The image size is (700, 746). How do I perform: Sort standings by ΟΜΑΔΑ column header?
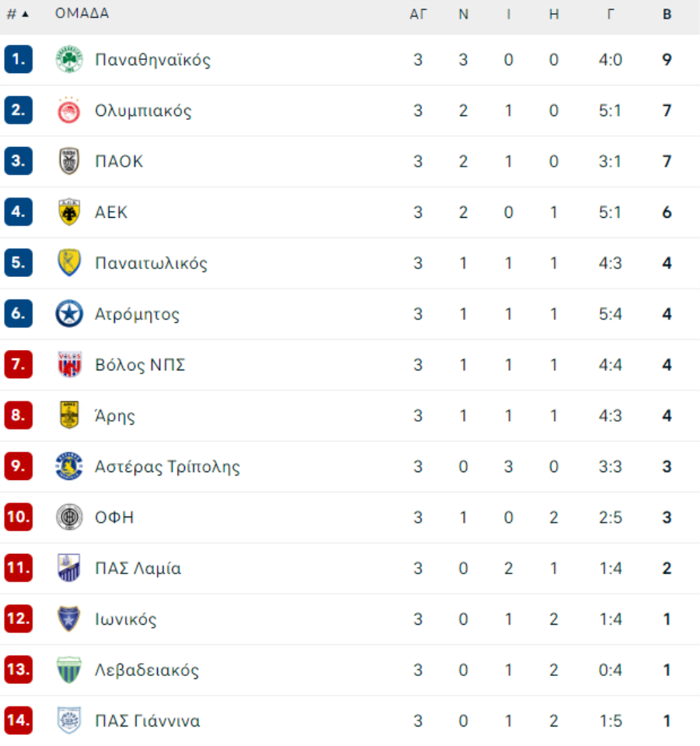pyautogui.click(x=82, y=13)
